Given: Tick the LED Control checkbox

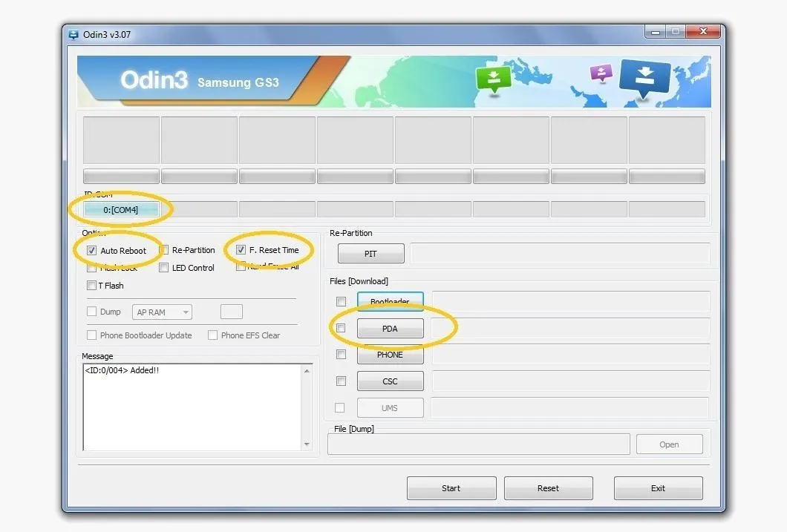Looking at the screenshot, I should 163,268.
